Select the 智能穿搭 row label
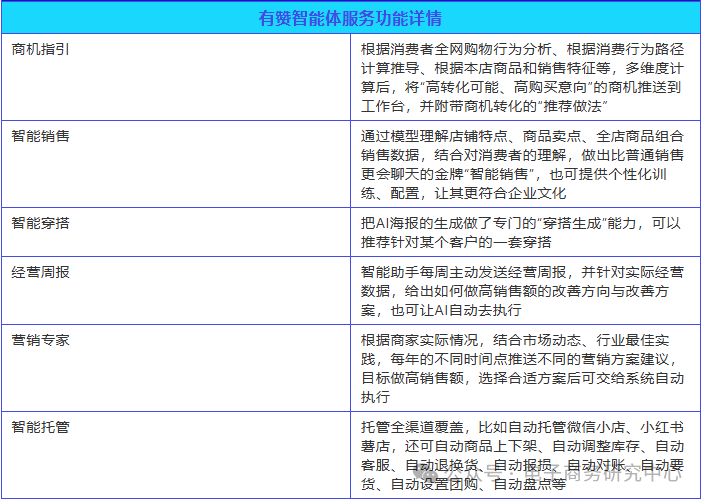The image size is (704, 501). coord(40,223)
